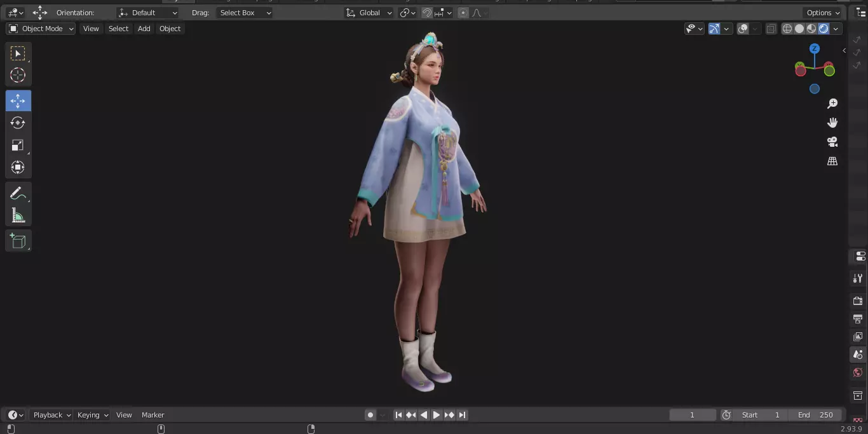Open the snapping options dropdown
The width and height of the screenshot is (868, 434).
coord(444,13)
